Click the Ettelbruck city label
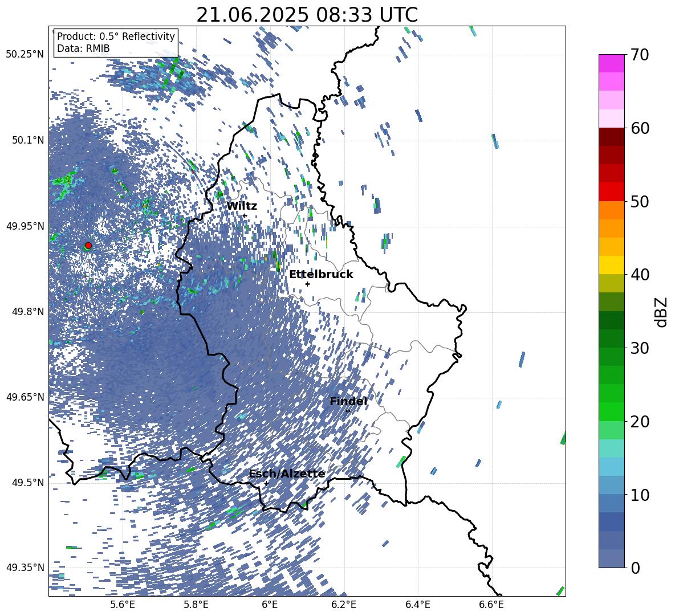 point(321,275)
